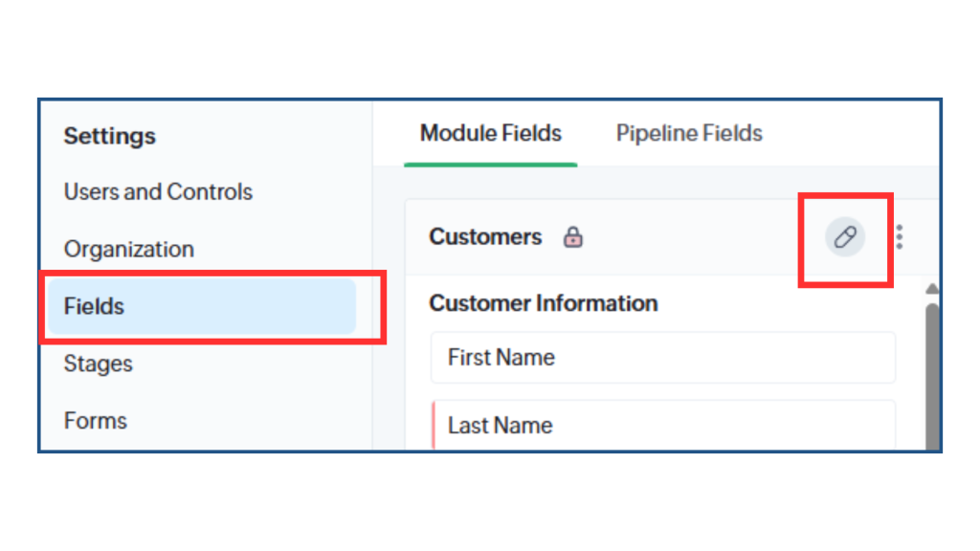
Task: Navigate to Forms in the sidebar
Action: point(95,421)
